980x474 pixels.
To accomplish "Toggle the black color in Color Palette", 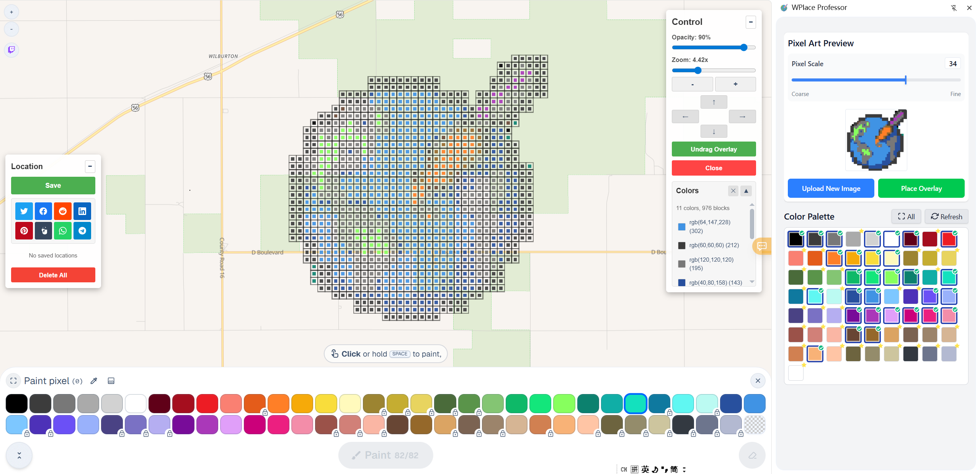I will pos(795,239).
